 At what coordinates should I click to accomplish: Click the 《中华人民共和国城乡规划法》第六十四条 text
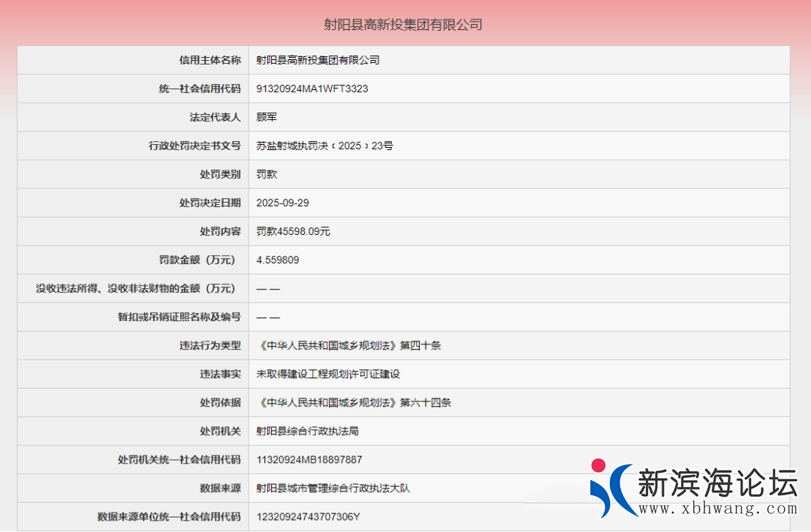pyautogui.click(x=354, y=402)
